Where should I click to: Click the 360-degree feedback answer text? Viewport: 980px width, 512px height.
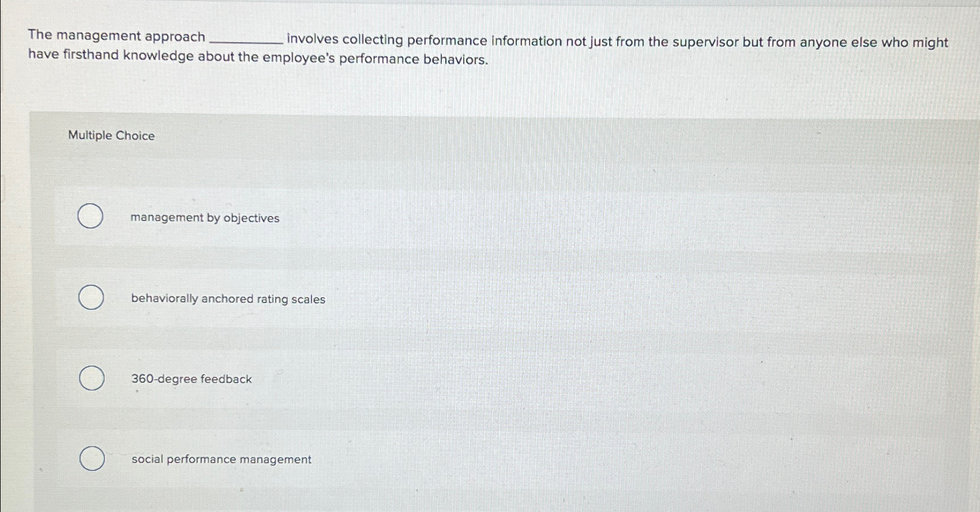click(191, 379)
